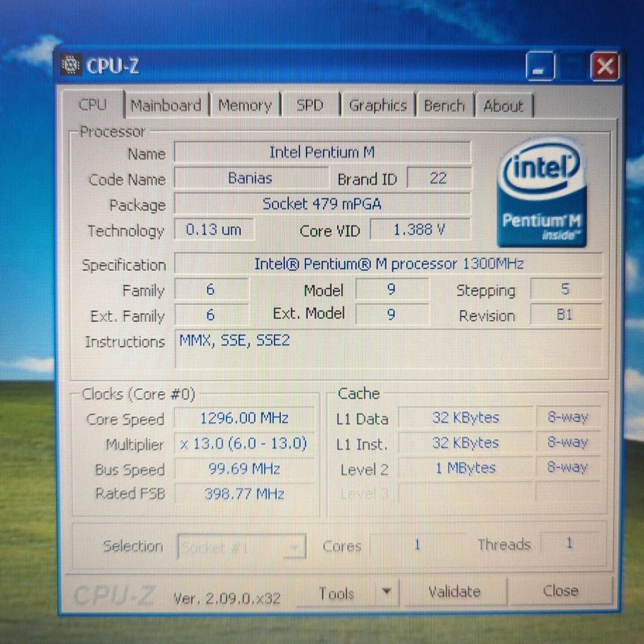This screenshot has height=644, width=644.
Task: Click the Cores count field
Action: coord(417,545)
